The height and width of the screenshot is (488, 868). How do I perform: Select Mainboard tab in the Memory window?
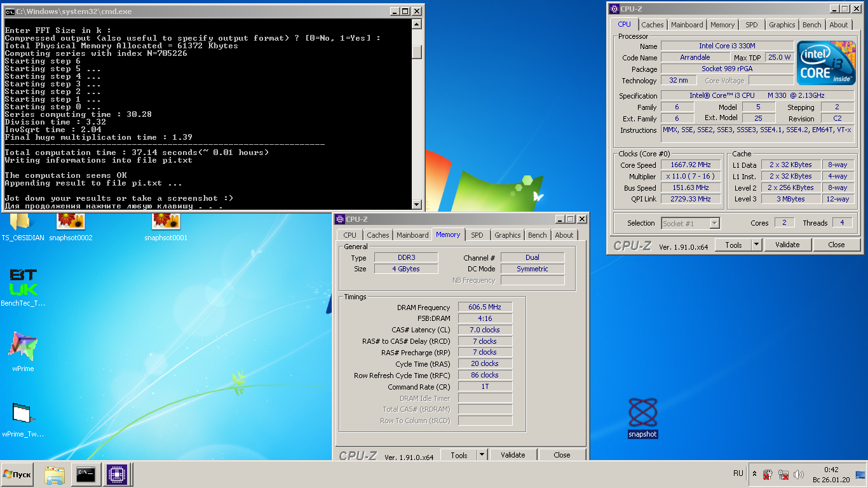[412, 235]
